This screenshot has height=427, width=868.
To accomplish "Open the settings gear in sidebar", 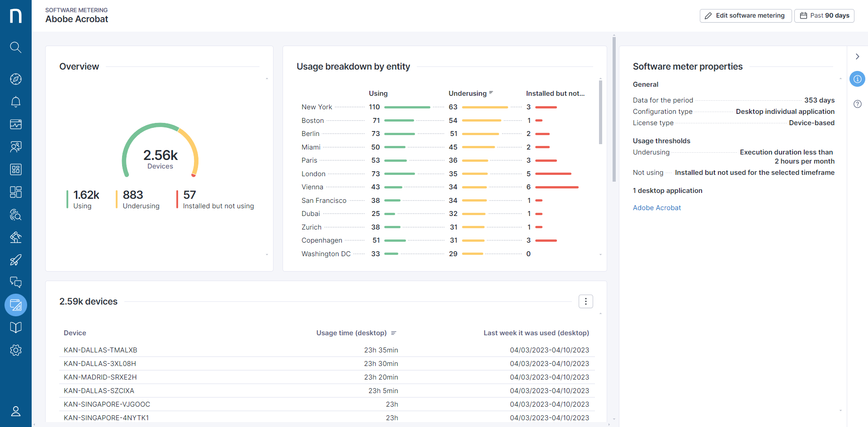I will pyautogui.click(x=16, y=350).
